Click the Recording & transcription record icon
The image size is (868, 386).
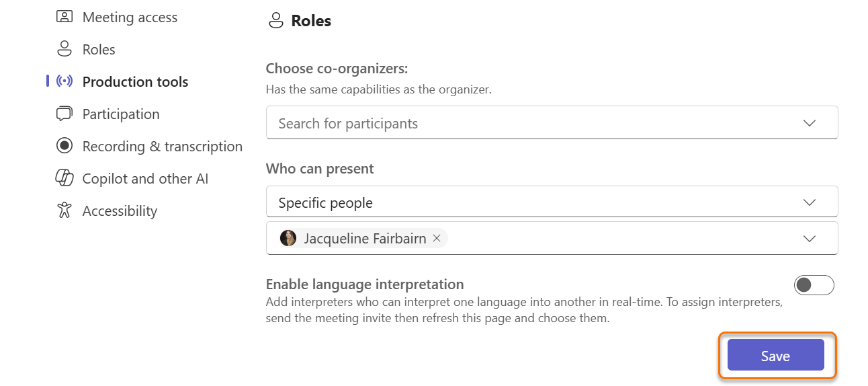coord(64,146)
